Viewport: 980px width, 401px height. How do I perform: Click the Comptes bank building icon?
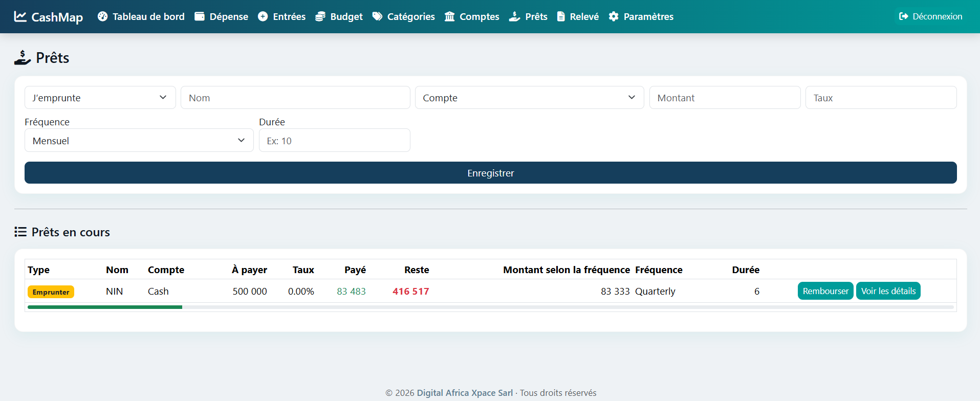tap(449, 16)
